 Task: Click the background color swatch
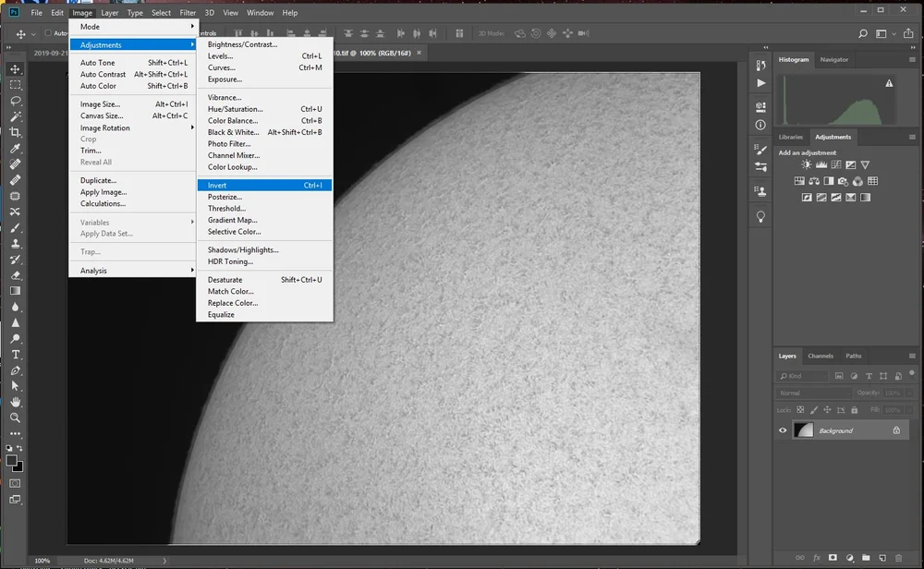coord(20,467)
